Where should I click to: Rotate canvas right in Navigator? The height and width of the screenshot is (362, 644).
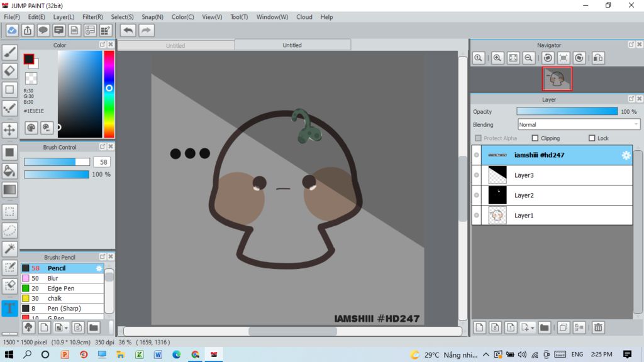[x=579, y=58]
